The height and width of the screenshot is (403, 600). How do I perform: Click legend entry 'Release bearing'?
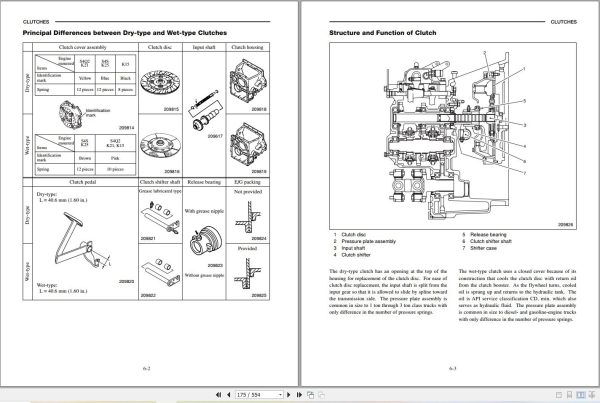pyautogui.click(x=488, y=235)
